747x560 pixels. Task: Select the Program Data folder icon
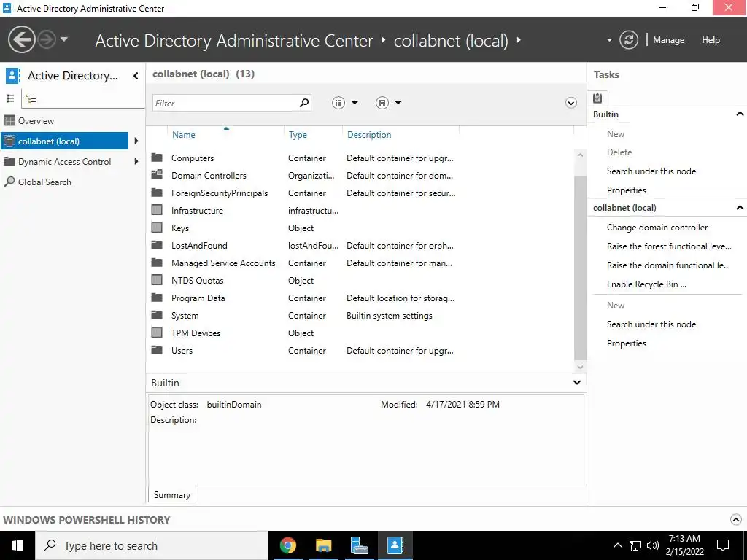click(157, 297)
